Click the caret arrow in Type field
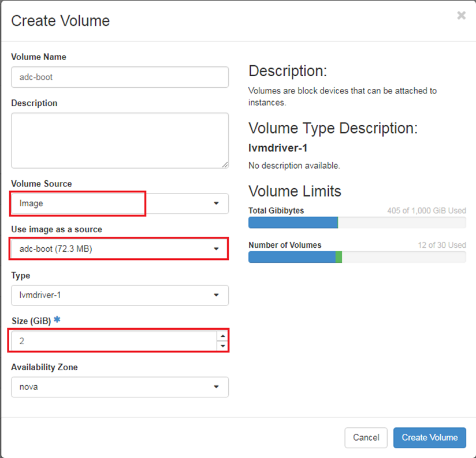The image size is (476, 458). 217,295
